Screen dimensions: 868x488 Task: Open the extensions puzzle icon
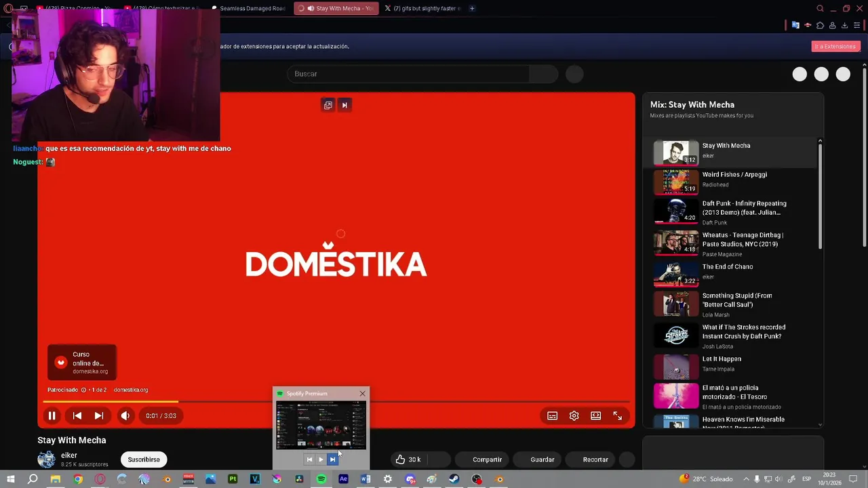click(820, 25)
